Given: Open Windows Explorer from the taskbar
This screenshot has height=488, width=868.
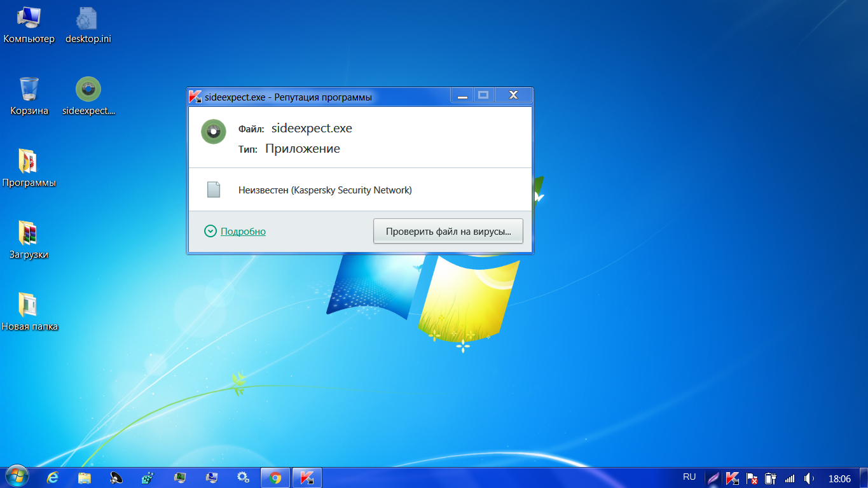Looking at the screenshot, I should click(85, 478).
